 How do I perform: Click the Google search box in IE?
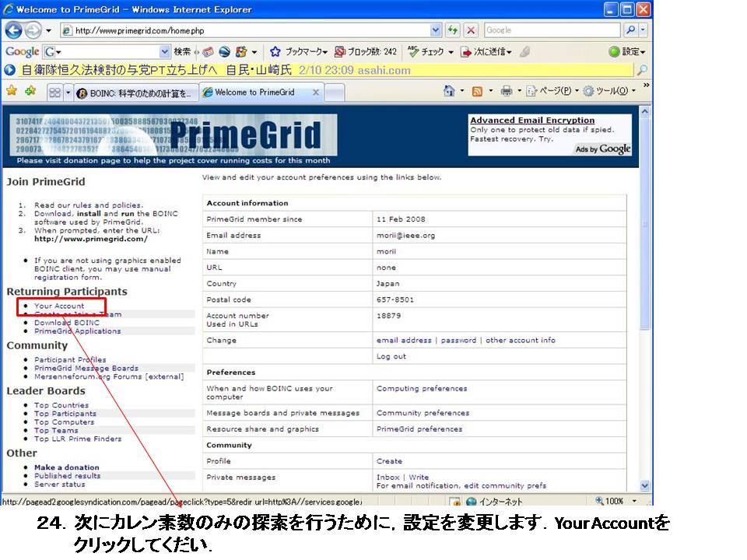pos(552,30)
